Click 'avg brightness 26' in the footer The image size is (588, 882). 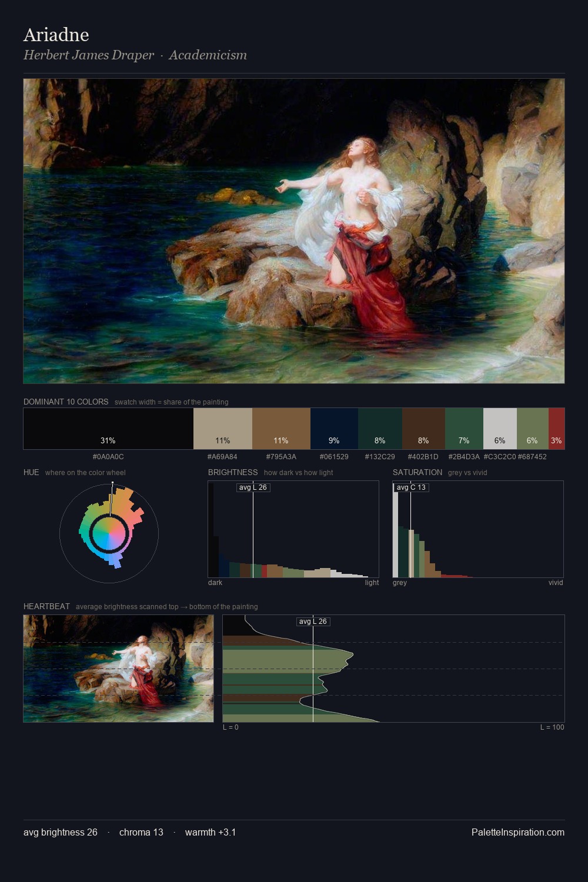click(x=61, y=832)
